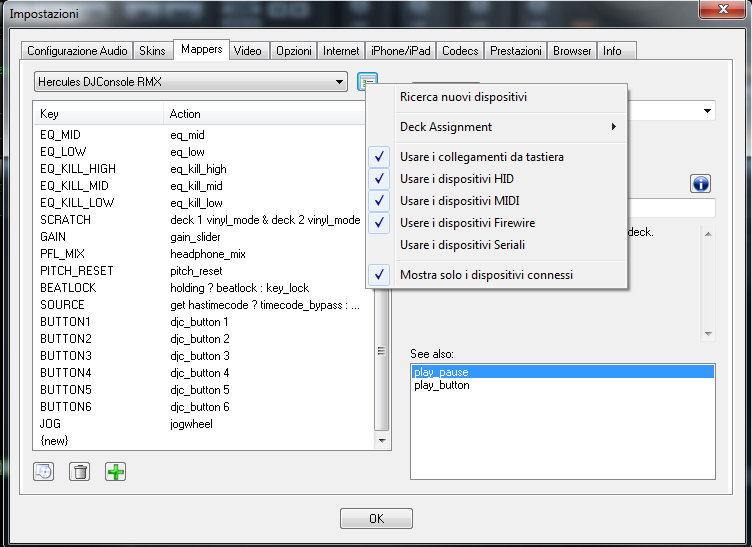The width and height of the screenshot is (752, 547).
Task: Click the reset mapper icon left of trash
Action: point(44,472)
